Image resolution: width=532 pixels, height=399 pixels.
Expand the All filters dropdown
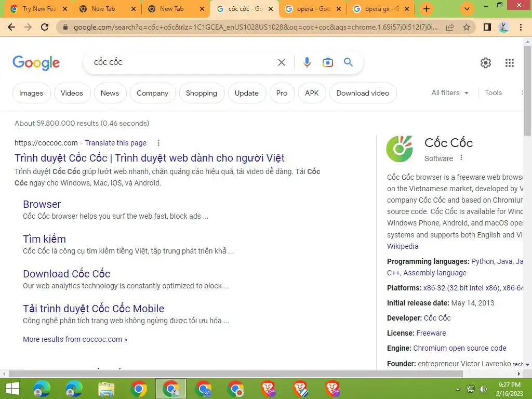pyautogui.click(x=450, y=92)
